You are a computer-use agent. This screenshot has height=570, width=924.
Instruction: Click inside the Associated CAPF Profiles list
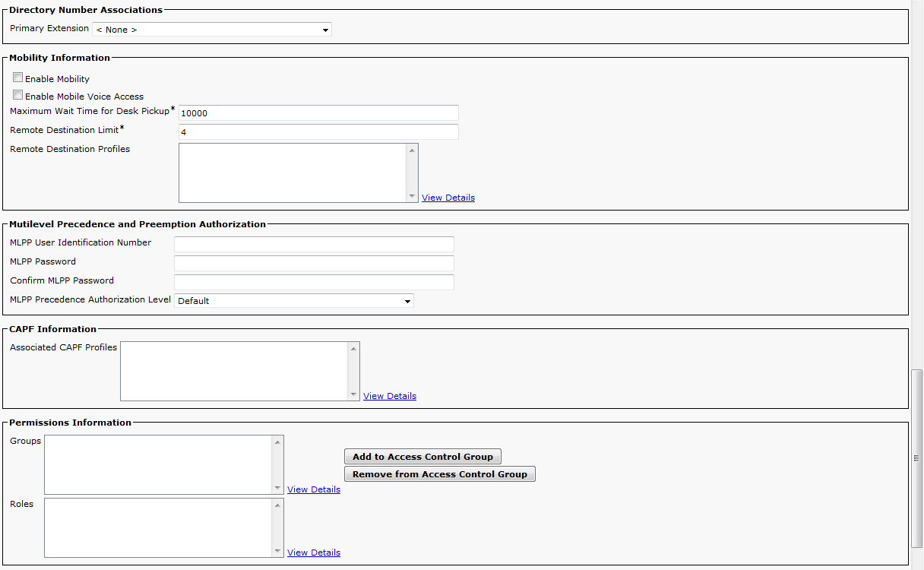pyautogui.click(x=234, y=371)
